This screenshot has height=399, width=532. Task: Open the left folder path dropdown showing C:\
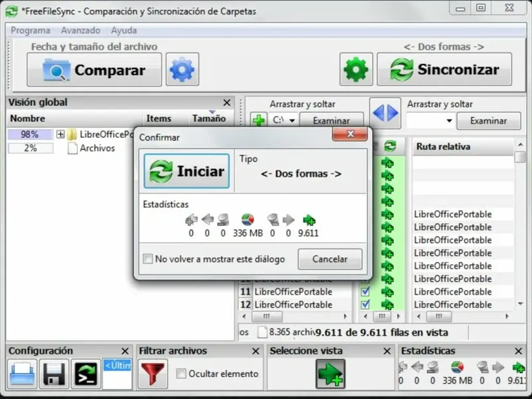[x=292, y=120]
